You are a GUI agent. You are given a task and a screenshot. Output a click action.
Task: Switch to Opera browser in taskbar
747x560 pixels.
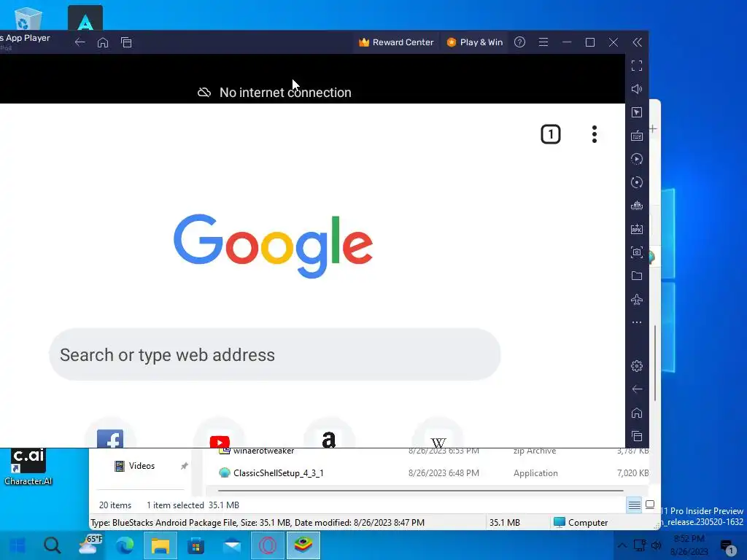(268, 545)
